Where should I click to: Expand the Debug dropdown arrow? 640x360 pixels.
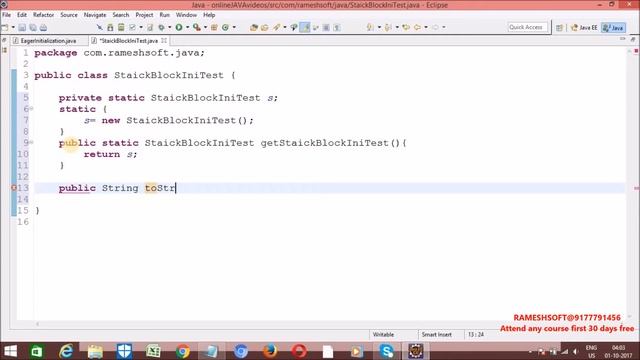pos(170,27)
